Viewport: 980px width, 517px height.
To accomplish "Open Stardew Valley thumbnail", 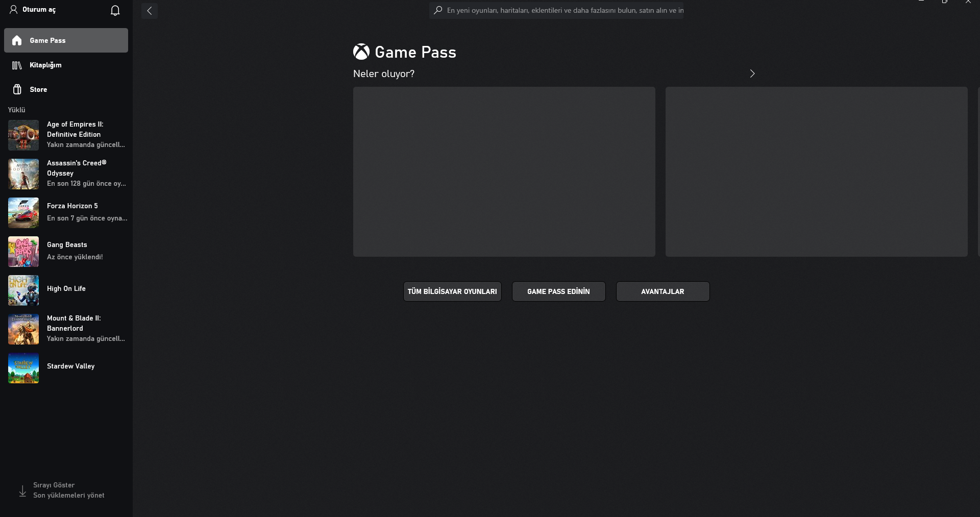I will click(23, 368).
